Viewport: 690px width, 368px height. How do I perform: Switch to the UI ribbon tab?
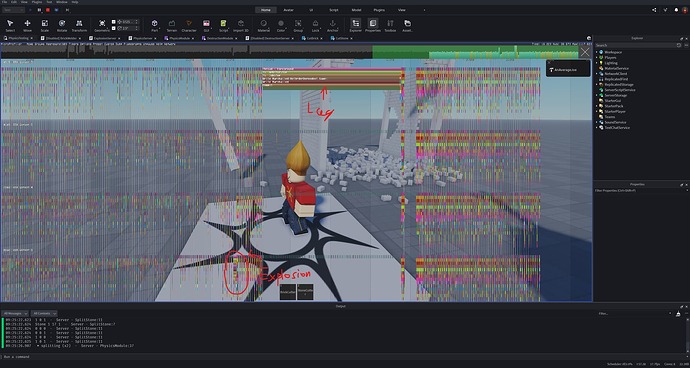pyautogui.click(x=311, y=10)
